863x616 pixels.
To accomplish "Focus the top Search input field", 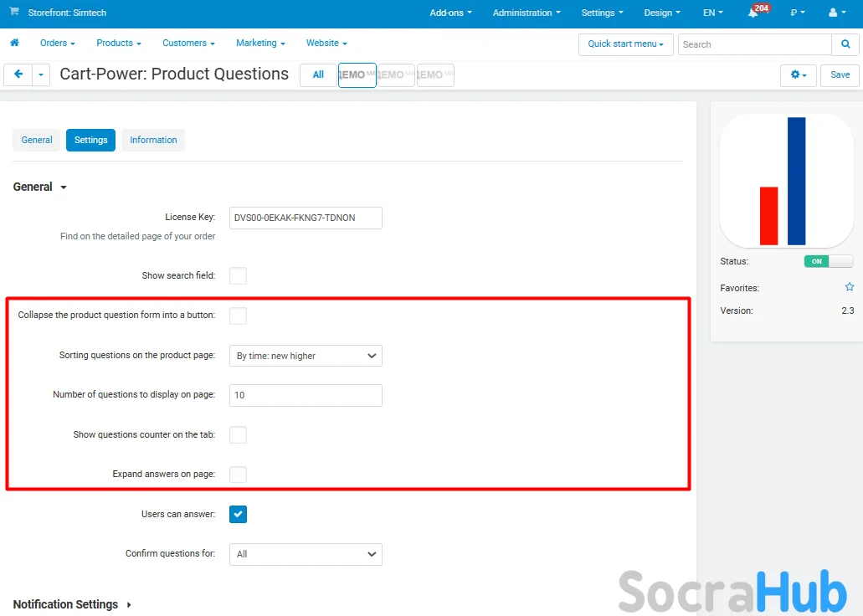I will (754, 44).
